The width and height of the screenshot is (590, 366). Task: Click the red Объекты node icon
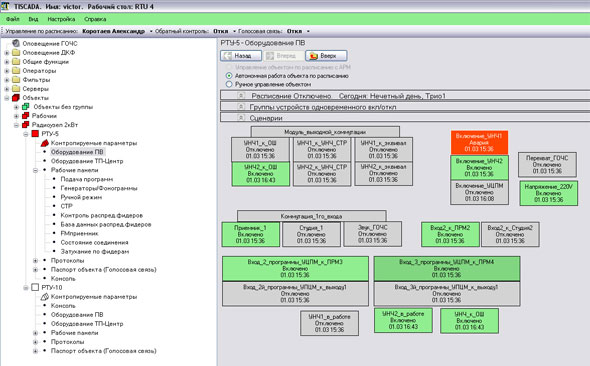click(x=16, y=97)
